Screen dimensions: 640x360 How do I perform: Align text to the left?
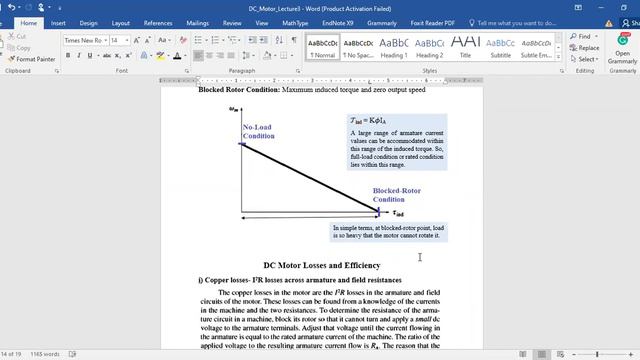coord(198,56)
